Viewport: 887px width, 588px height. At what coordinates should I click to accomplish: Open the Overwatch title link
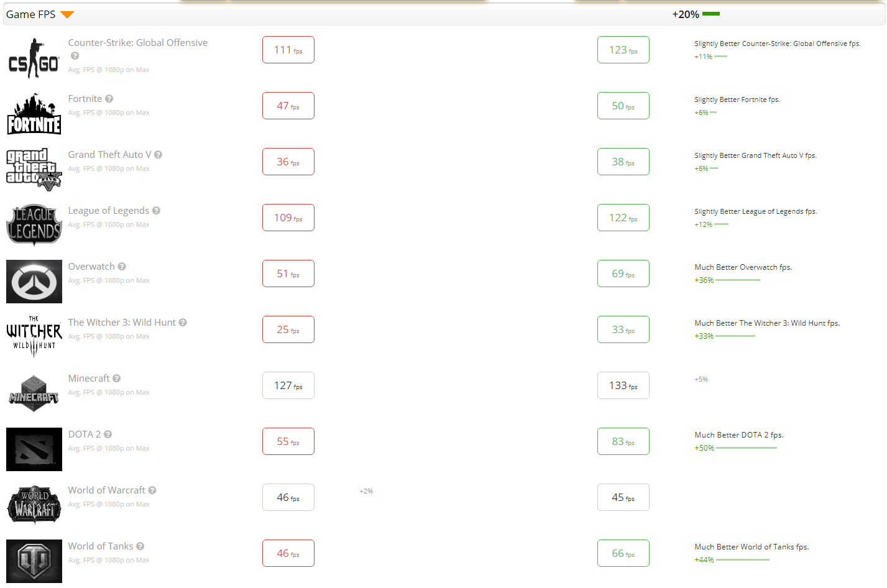[x=91, y=267]
